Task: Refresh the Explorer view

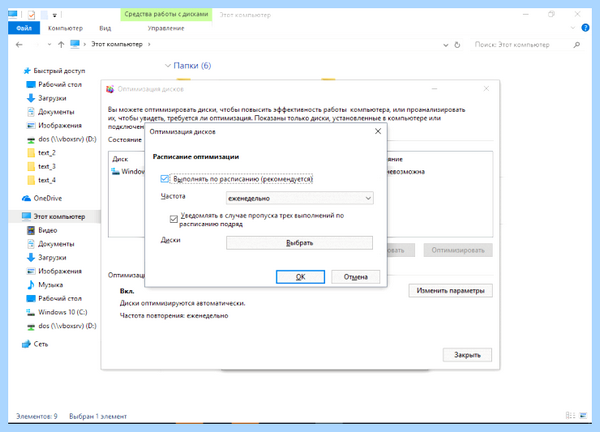Action: click(457, 45)
